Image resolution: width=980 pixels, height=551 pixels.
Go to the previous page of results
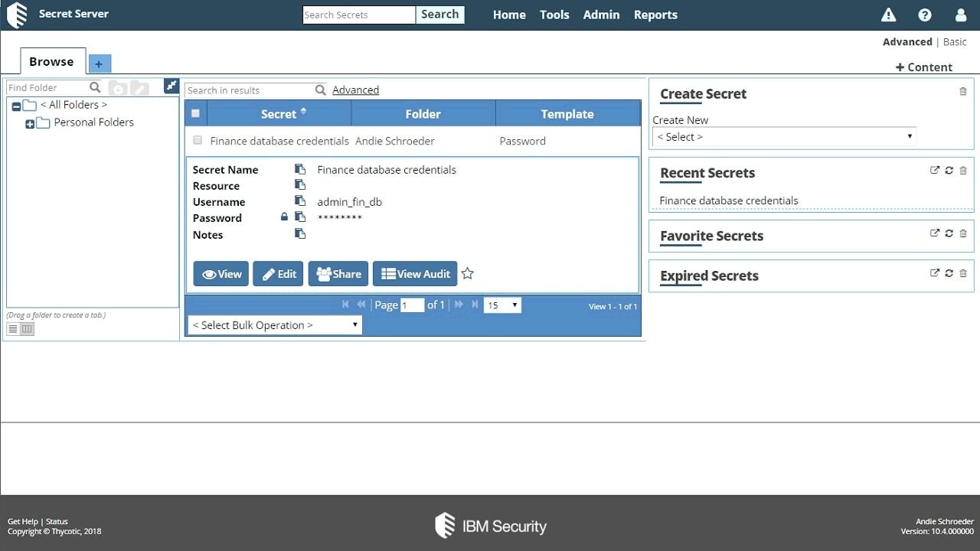point(361,305)
